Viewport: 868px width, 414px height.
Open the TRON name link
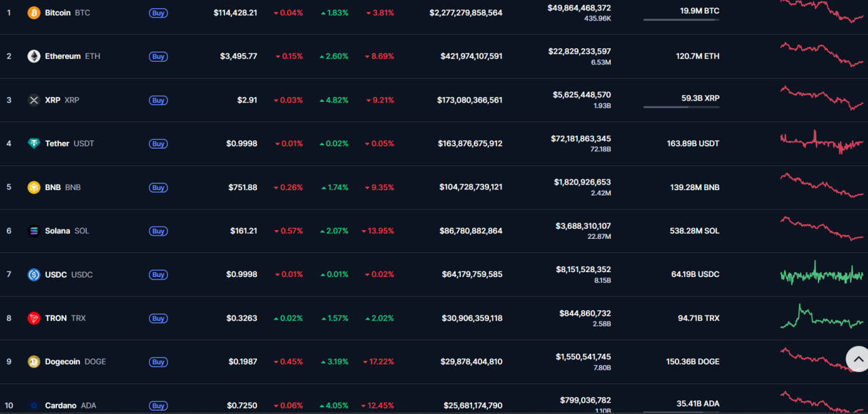point(56,318)
